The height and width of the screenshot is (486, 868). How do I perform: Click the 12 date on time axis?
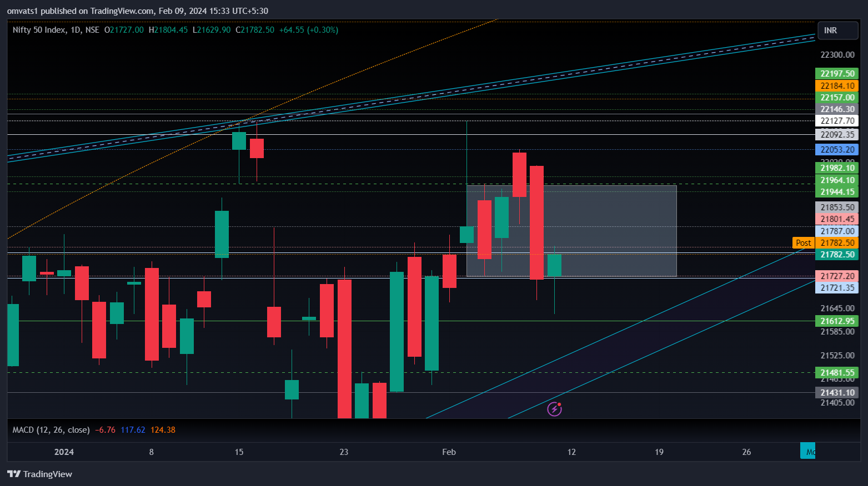571,452
